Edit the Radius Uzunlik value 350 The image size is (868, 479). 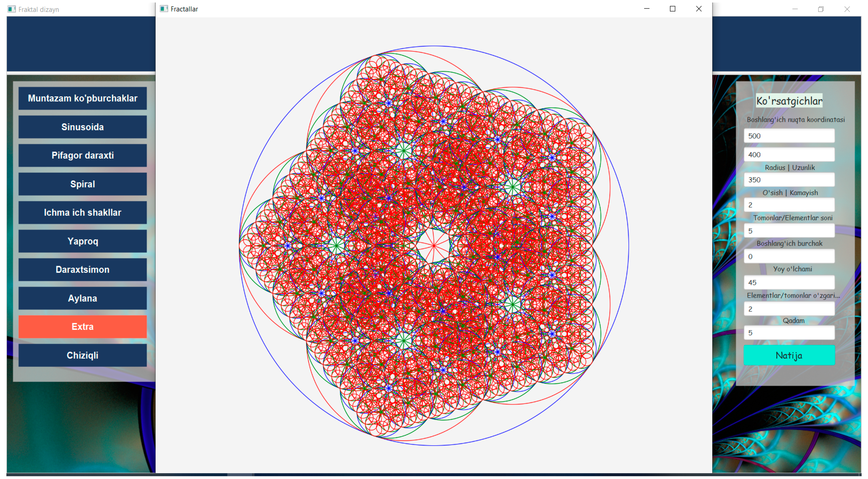point(789,180)
